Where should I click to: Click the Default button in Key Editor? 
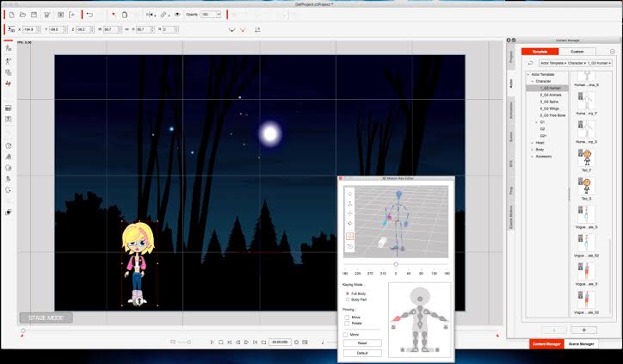[x=362, y=353]
